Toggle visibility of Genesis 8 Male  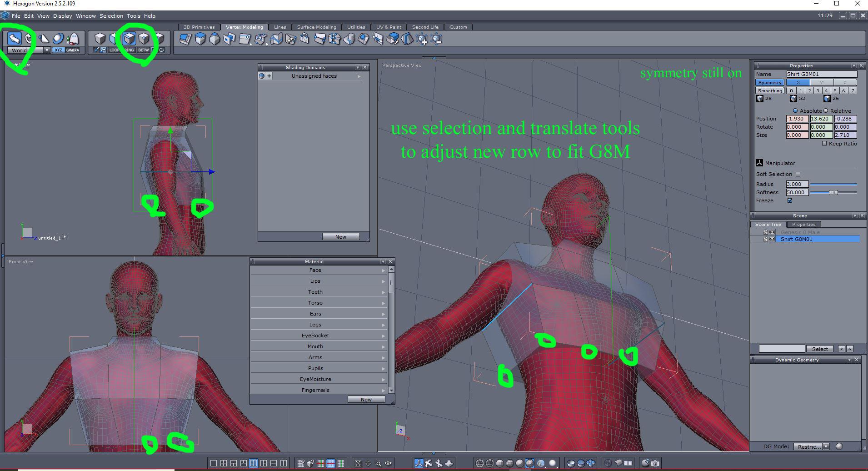pyautogui.click(x=772, y=232)
